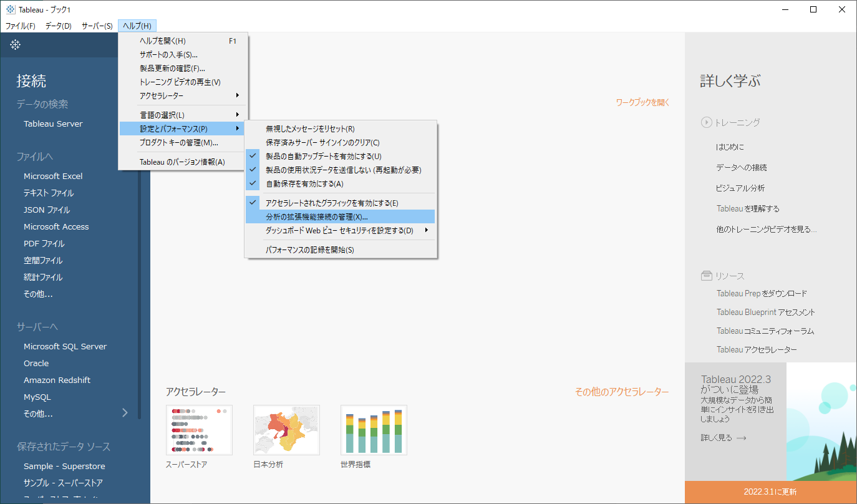Click Tableau Blueprint アセスメント link
This screenshot has width=857, height=504.
[x=766, y=312]
